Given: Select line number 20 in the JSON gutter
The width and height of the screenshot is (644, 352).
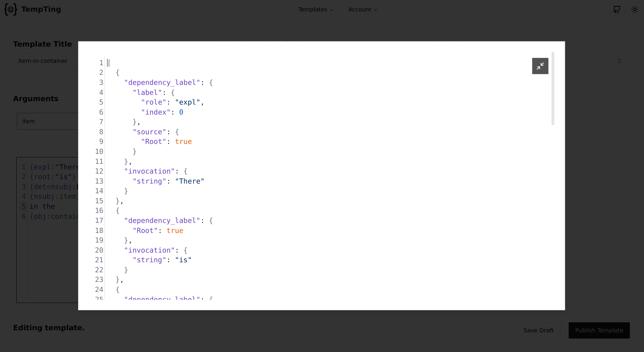Looking at the screenshot, I should point(99,250).
